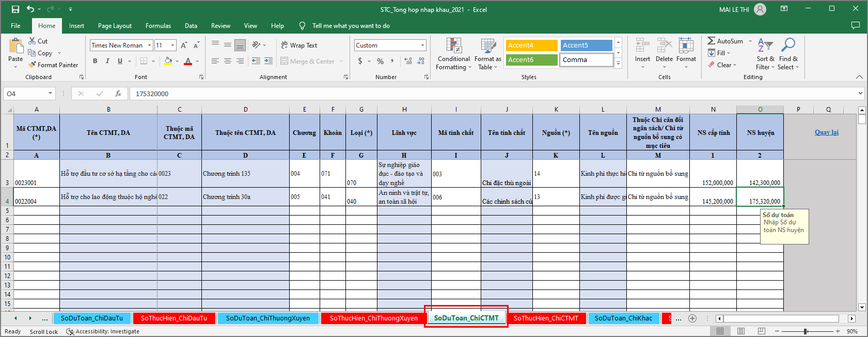Click the Merge & Center icon

click(x=285, y=61)
